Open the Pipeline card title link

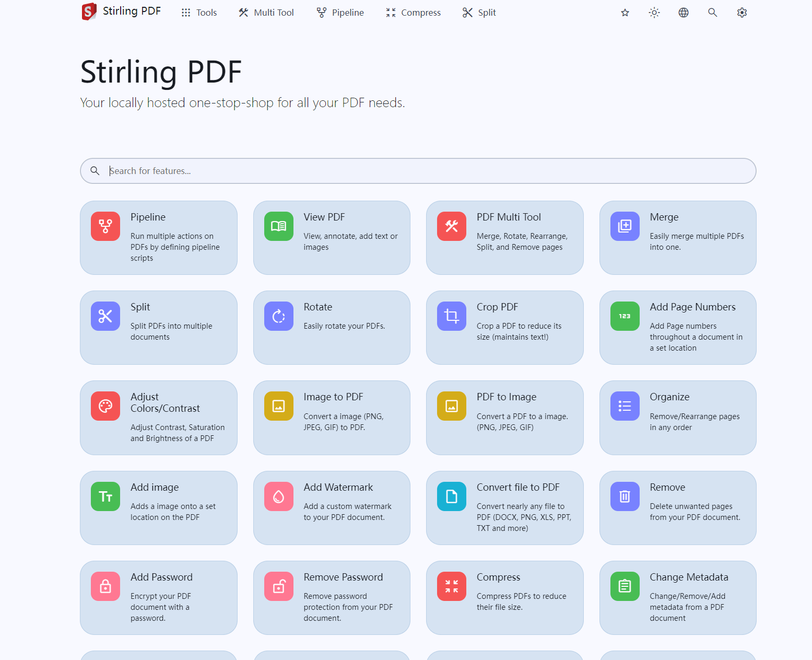148,217
